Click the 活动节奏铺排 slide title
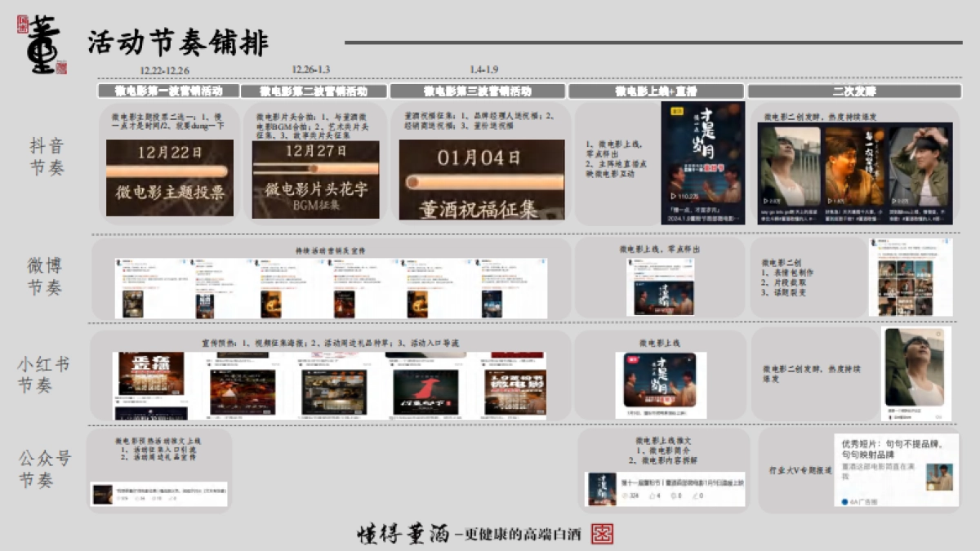This screenshot has width=980, height=551. click(177, 43)
